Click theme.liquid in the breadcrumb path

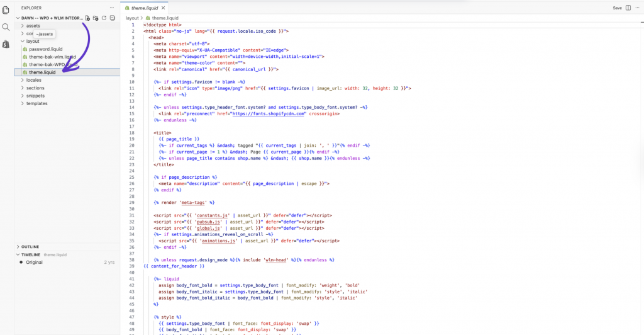pos(165,18)
